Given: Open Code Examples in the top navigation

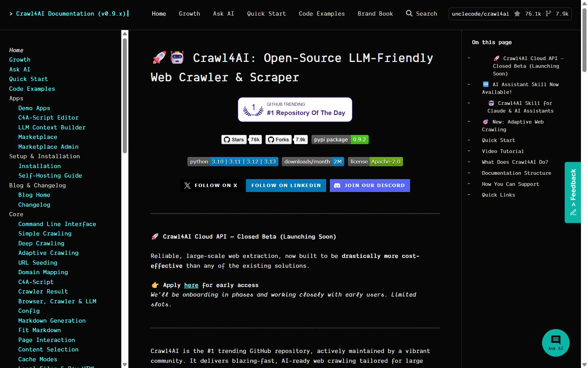Looking at the screenshot, I should tap(322, 13).
